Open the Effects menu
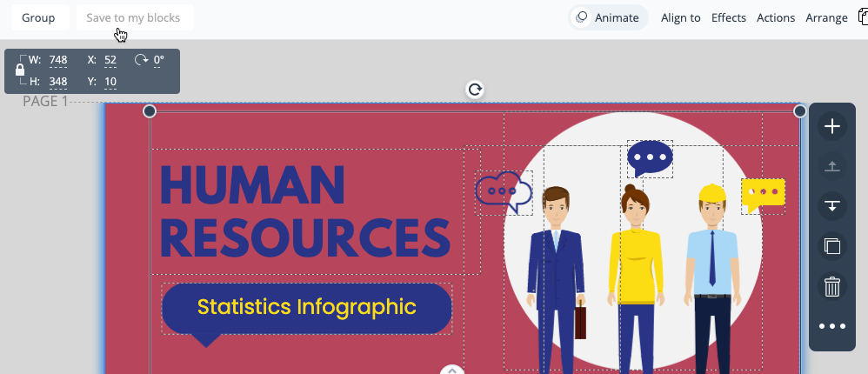Viewport: 868px width, 374px height. (729, 17)
